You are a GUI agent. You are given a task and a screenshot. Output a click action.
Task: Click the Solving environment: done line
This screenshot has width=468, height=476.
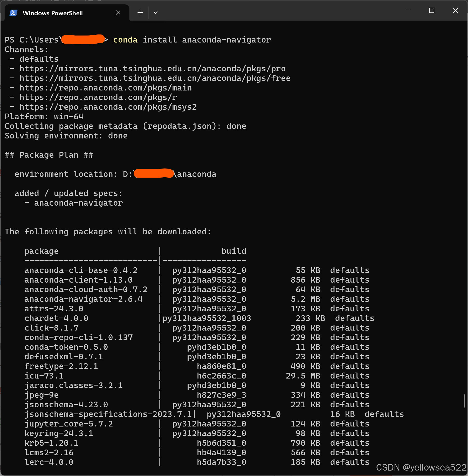tap(66, 136)
